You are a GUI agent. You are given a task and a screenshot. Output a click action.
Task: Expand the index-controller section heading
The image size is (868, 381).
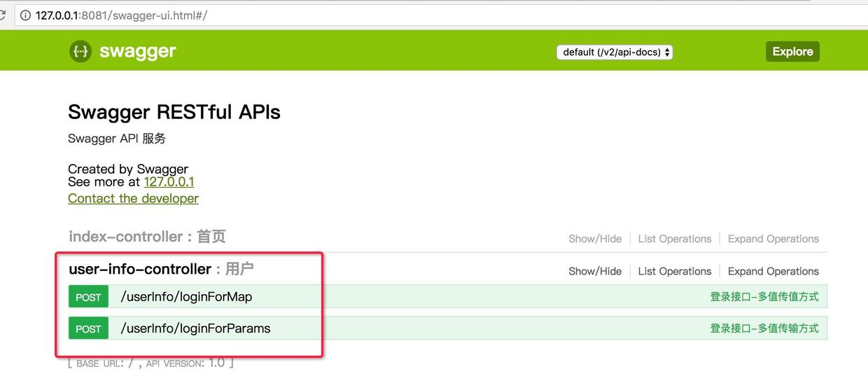[x=147, y=237]
